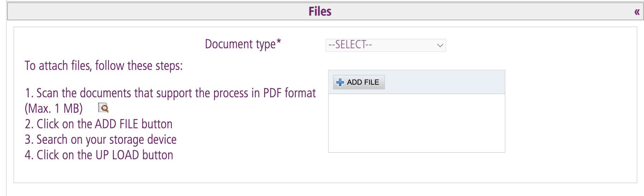This screenshot has height=196, width=644.
Task: Click the required asterisk after Document type
Action: click(x=279, y=43)
